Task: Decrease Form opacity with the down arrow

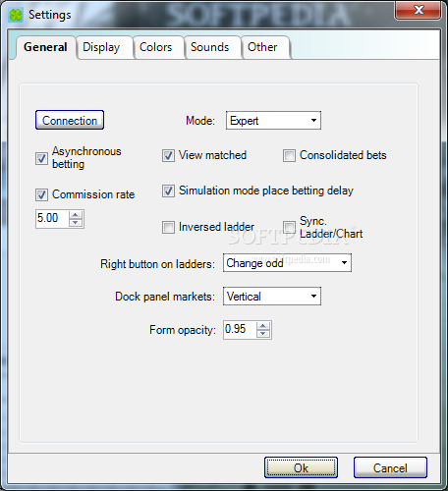Action: pyautogui.click(x=263, y=334)
